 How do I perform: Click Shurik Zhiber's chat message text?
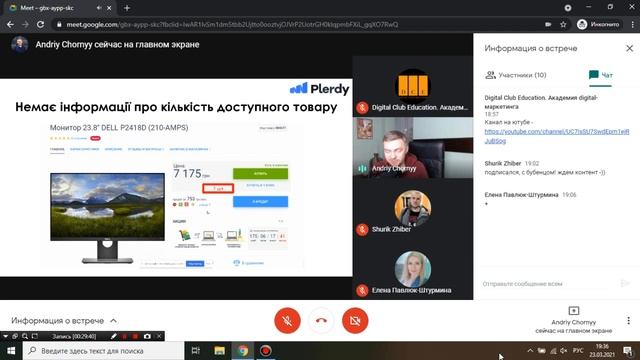click(x=544, y=172)
